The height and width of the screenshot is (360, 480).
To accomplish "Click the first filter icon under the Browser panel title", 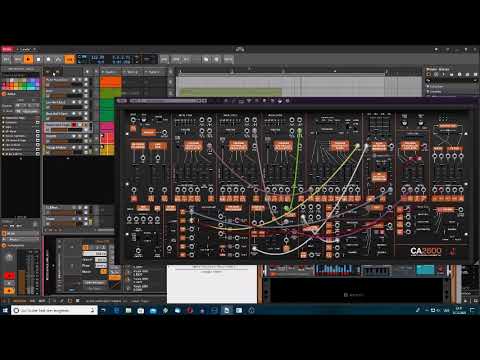I will [429, 74].
